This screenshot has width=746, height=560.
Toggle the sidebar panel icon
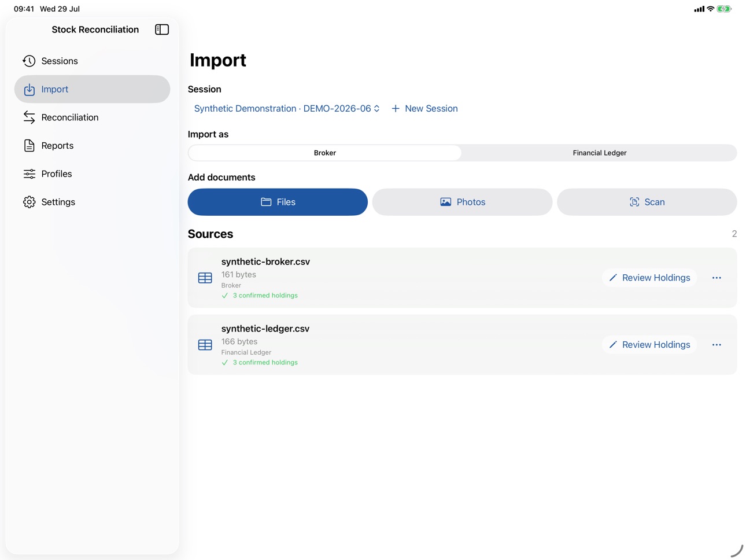pos(162,30)
